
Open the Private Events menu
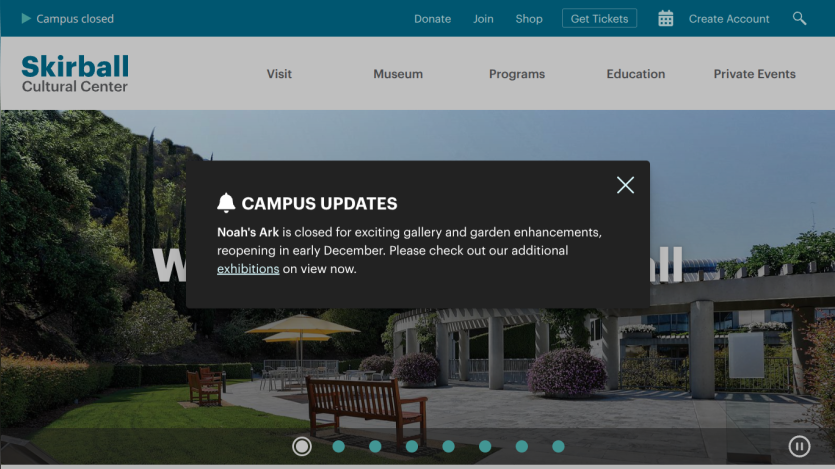[754, 74]
